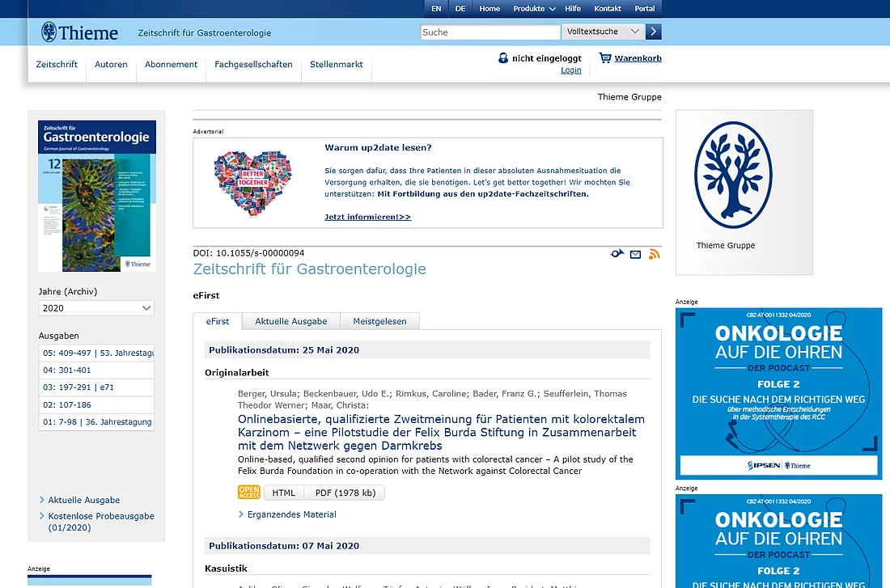
Task: Switch to the Meistgelesen tab
Action: 379,320
